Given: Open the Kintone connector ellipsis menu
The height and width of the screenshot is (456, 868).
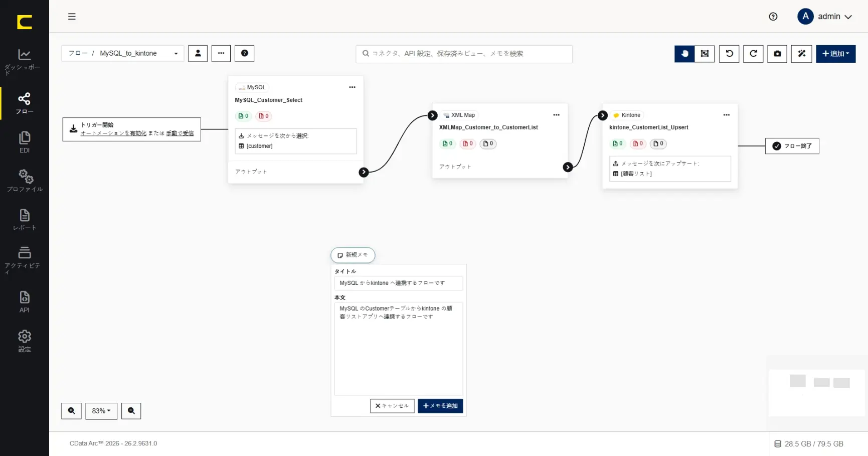Looking at the screenshot, I should [726, 115].
